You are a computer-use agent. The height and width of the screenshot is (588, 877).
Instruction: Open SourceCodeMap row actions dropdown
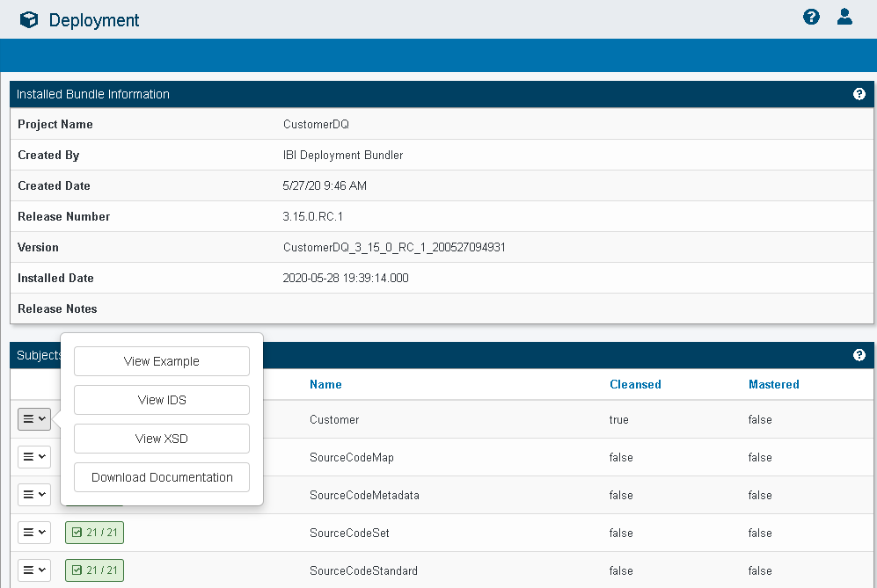34,457
